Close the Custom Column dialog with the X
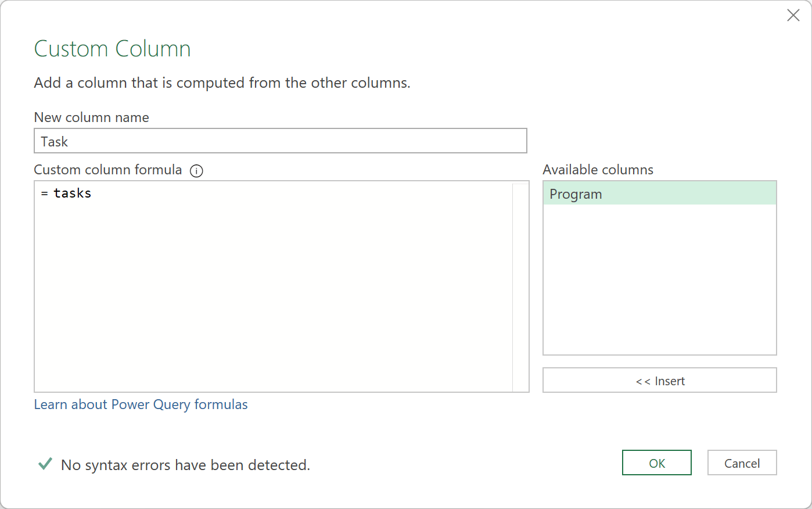812x509 pixels. point(793,15)
